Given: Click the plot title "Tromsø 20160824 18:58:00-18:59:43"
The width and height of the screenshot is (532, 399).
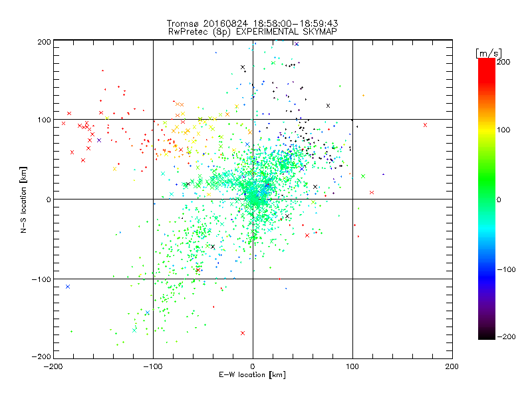Looking at the screenshot, I should pos(252,23).
